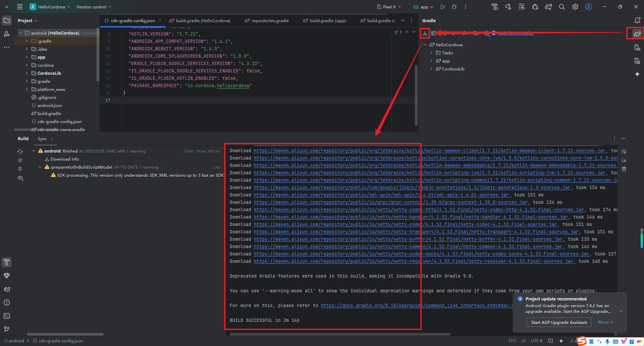Run the app with the green play button

pos(443,7)
